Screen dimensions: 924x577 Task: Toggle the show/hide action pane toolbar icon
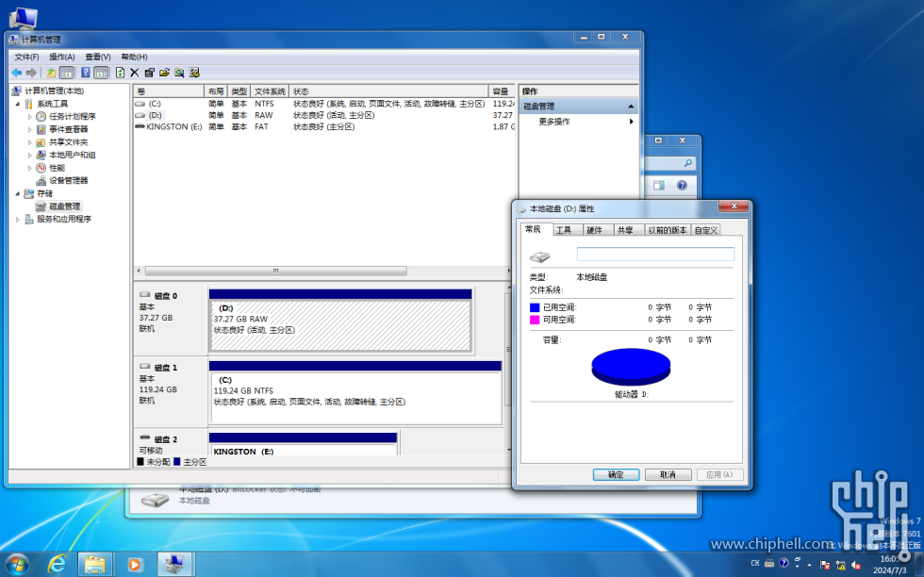[x=102, y=73]
